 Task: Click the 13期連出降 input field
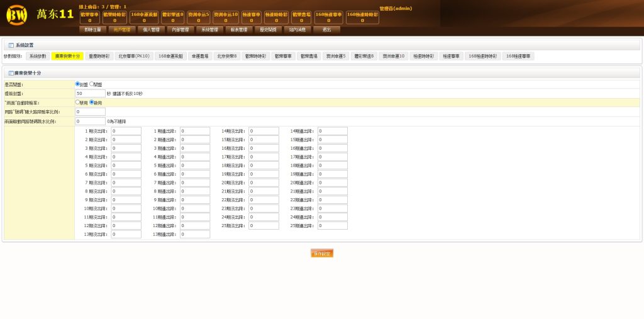tap(195, 234)
